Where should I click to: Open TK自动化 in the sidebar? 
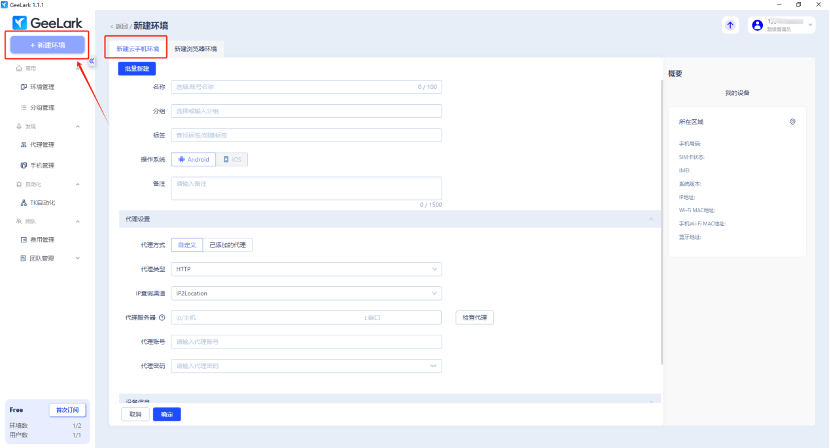42,202
